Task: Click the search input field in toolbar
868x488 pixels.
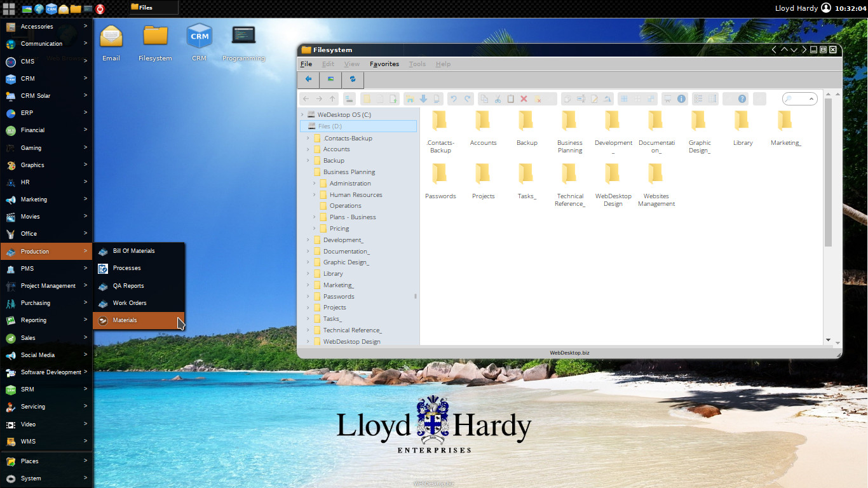Action: point(799,99)
